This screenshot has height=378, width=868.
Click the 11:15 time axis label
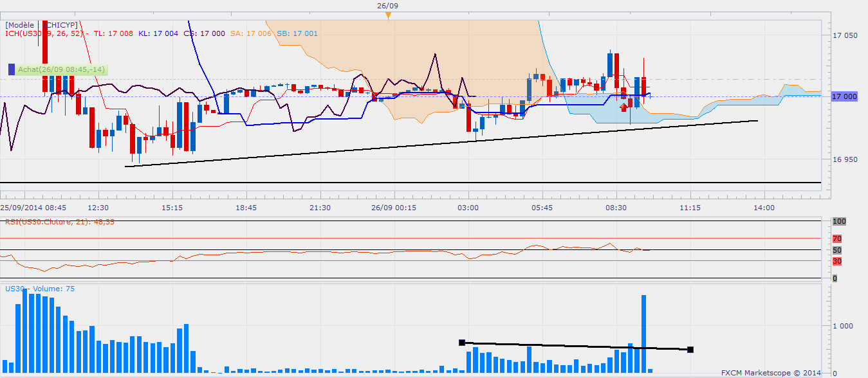pyautogui.click(x=690, y=208)
